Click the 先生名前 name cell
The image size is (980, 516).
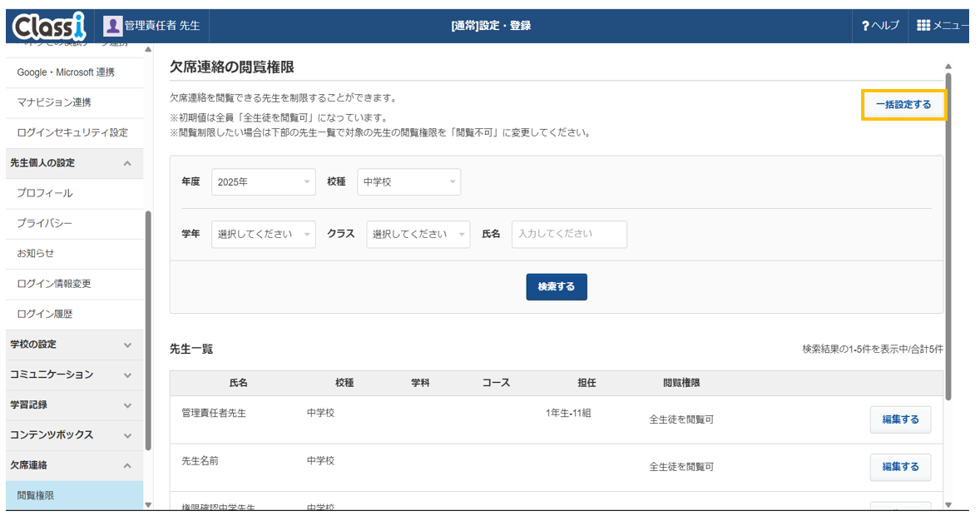[x=200, y=461]
